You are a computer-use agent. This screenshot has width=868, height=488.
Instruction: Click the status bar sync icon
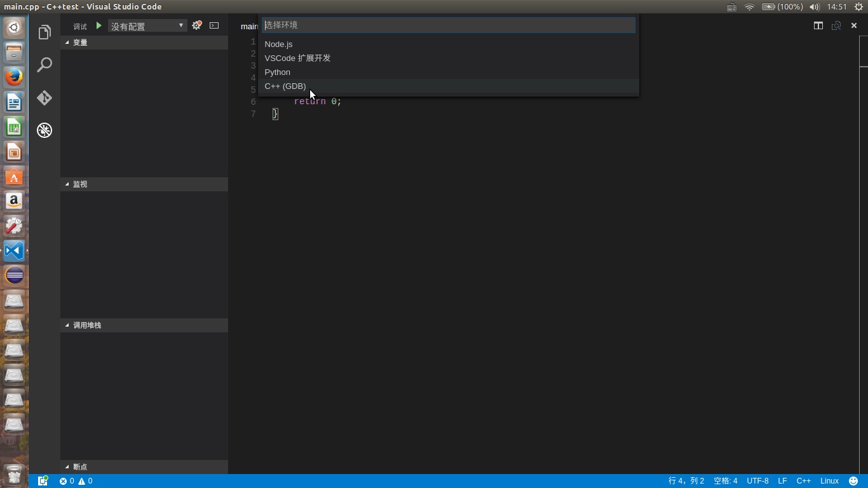[43, 481]
